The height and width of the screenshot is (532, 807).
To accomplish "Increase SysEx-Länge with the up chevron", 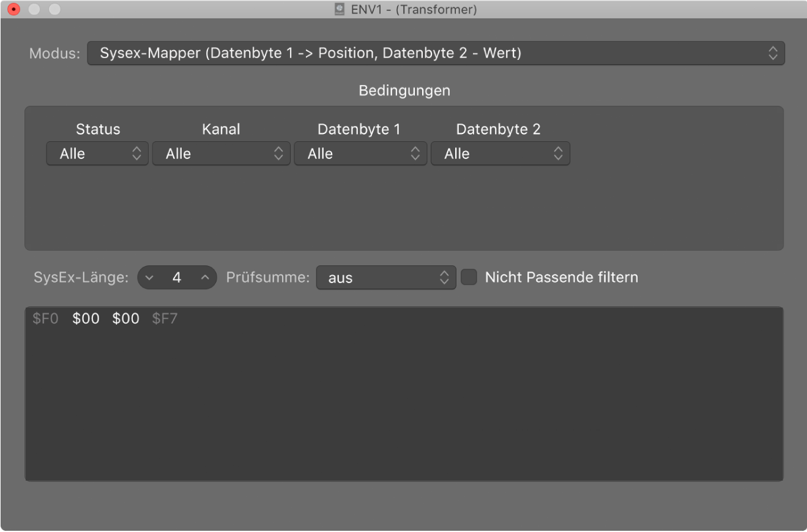I will coord(205,277).
